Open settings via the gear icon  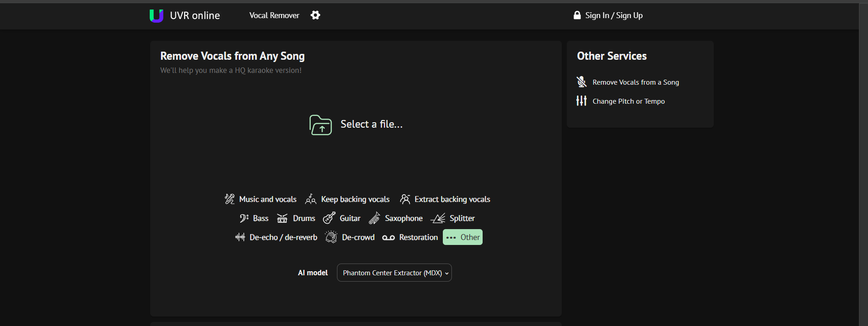click(x=315, y=15)
